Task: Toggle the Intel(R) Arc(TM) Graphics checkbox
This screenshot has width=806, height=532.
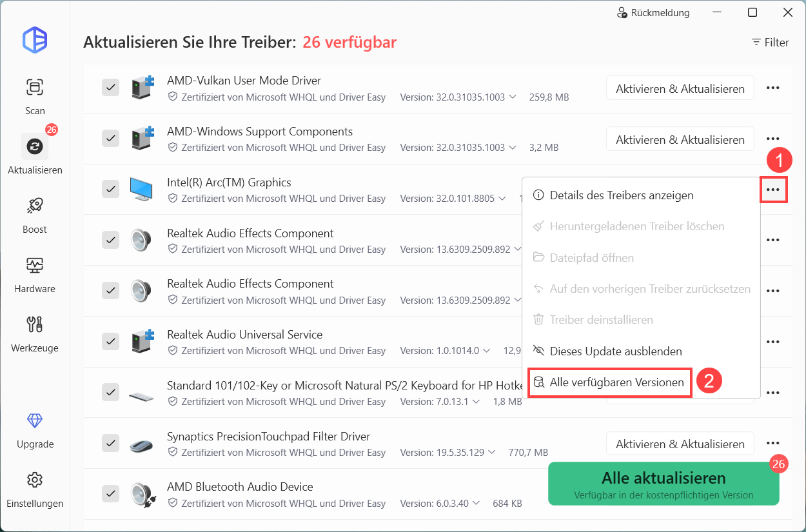Action: click(111, 190)
